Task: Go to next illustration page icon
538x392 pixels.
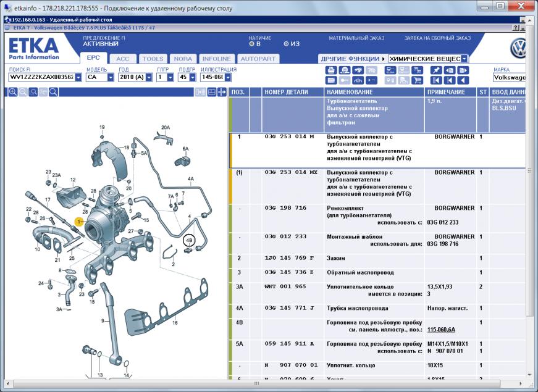Action: point(463,70)
